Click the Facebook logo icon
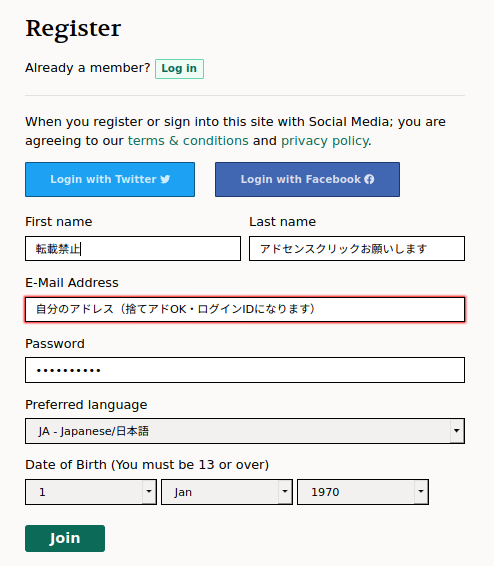 (369, 179)
